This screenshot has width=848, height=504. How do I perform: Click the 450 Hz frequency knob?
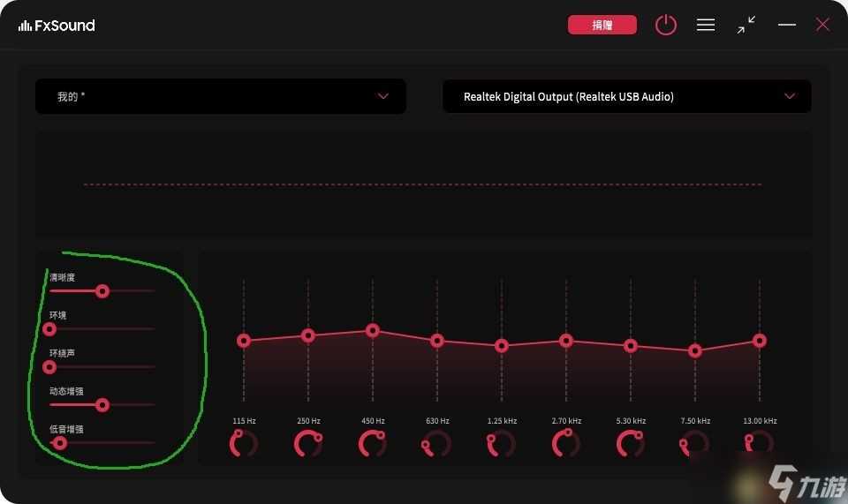372,443
